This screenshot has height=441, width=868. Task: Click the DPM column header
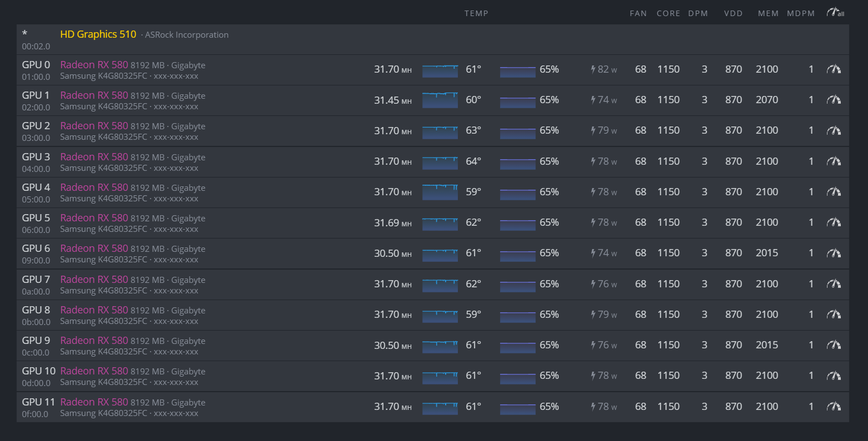click(698, 13)
